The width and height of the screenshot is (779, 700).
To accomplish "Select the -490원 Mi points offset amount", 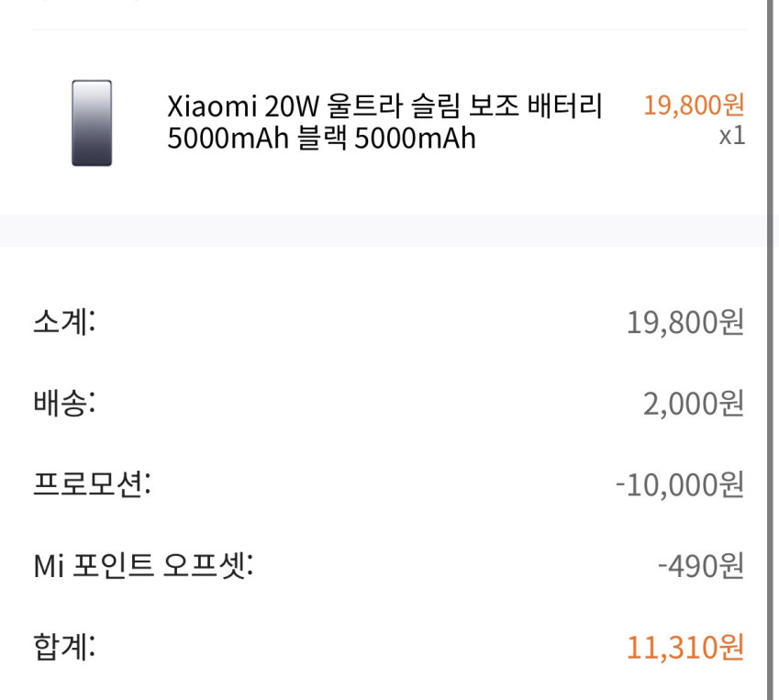I will [700, 566].
